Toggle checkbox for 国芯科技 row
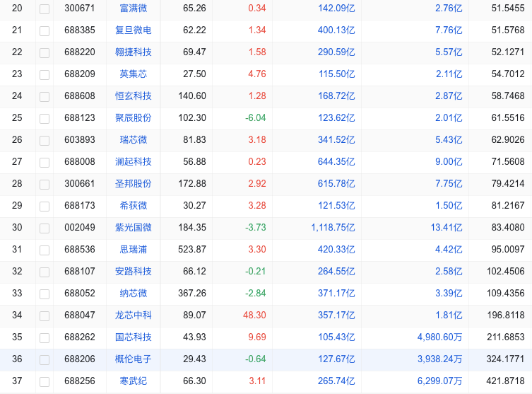This screenshot has height=394, width=532. pyautogui.click(x=45, y=337)
